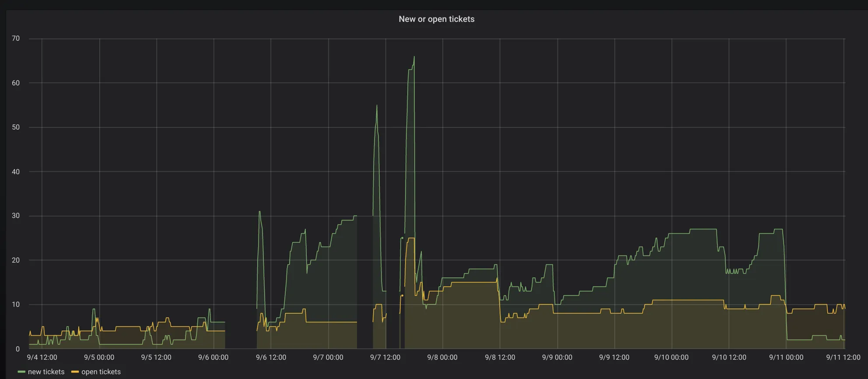Click the y-axis value 70

pyautogui.click(x=16, y=39)
